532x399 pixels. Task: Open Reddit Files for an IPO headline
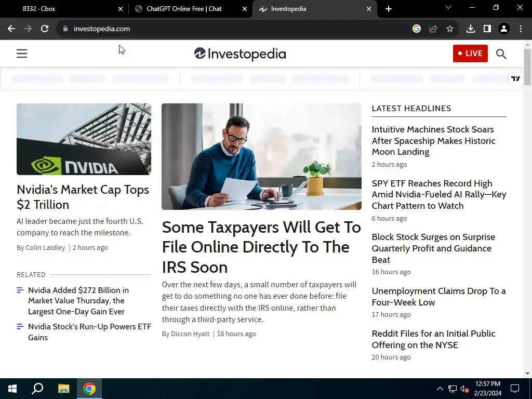coord(433,339)
